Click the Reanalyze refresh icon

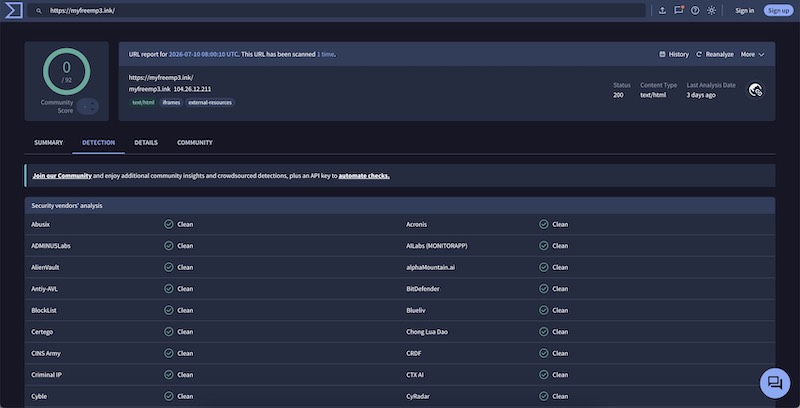(699, 54)
